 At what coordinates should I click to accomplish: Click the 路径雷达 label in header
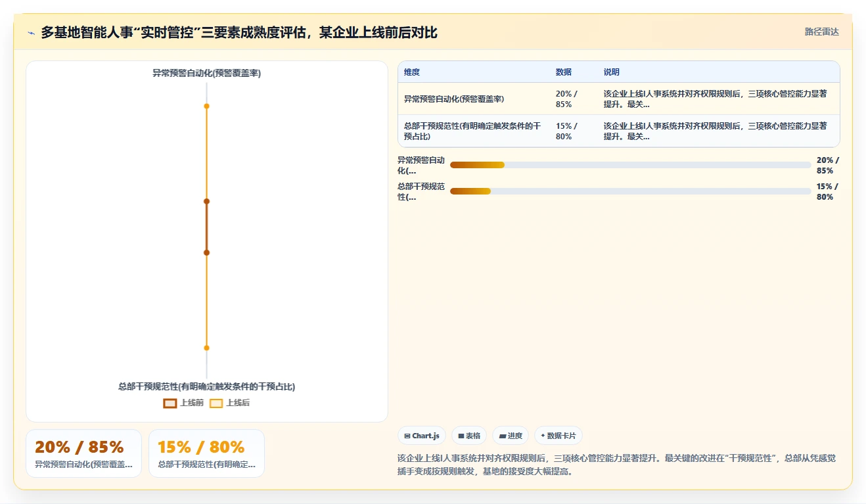click(x=822, y=32)
